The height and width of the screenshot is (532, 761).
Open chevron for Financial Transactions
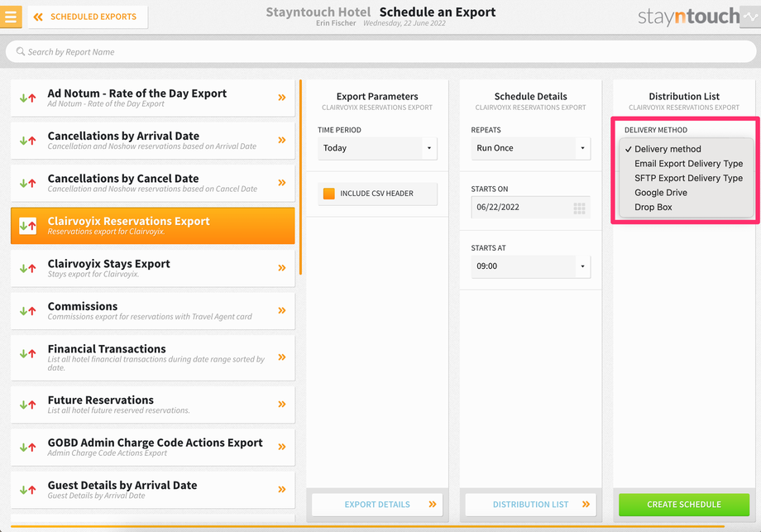click(282, 357)
